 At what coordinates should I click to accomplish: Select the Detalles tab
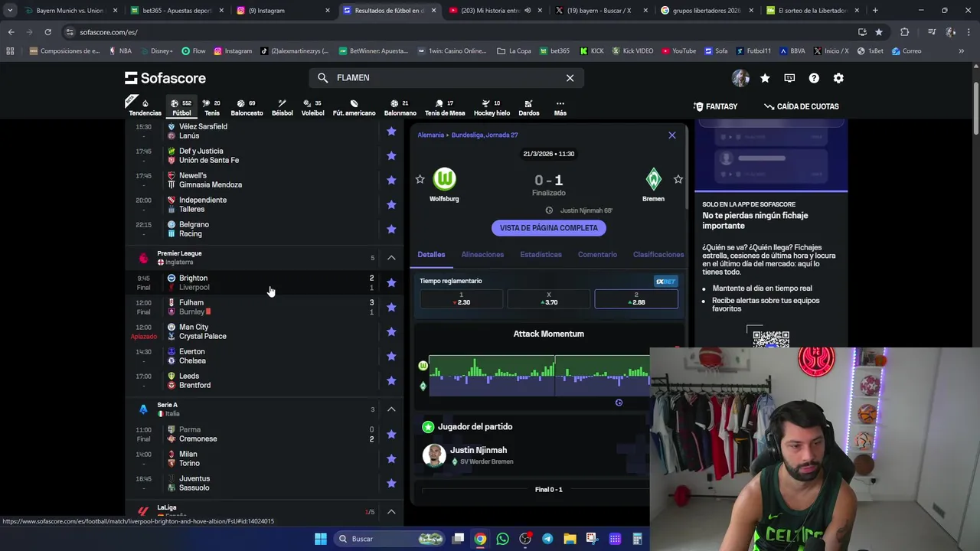coord(431,255)
